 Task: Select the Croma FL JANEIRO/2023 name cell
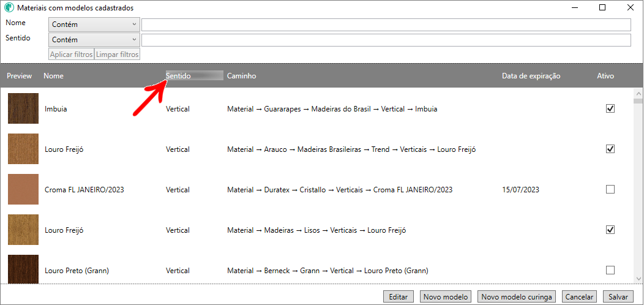point(84,190)
